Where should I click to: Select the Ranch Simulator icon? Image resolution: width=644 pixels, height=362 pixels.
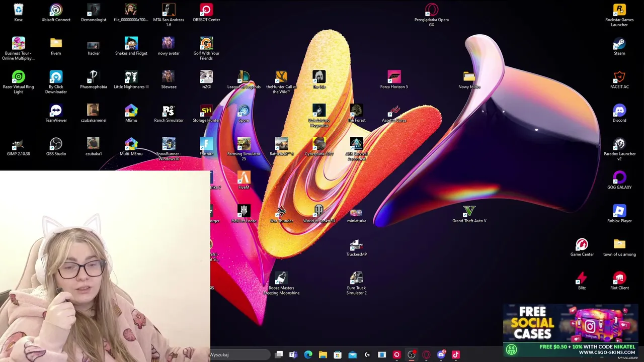click(x=169, y=114)
